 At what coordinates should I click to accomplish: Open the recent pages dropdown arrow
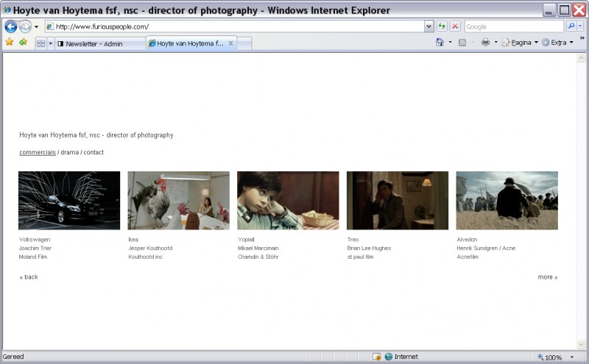(36, 27)
